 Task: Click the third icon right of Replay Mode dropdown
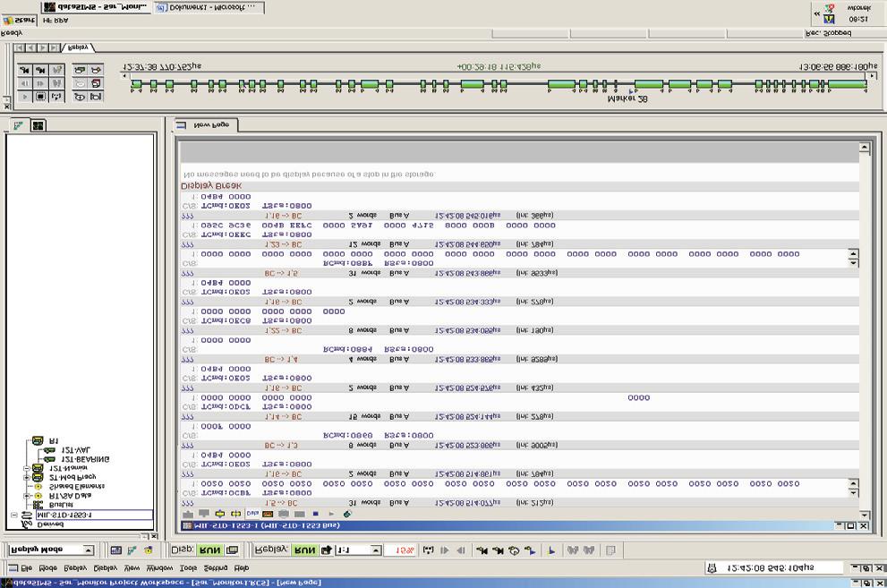coord(149,550)
